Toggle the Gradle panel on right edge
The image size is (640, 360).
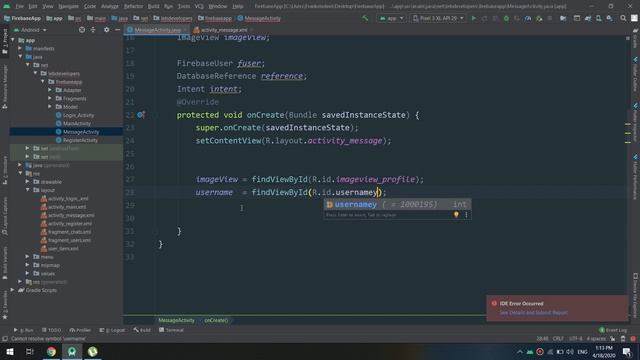tap(635, 39)
